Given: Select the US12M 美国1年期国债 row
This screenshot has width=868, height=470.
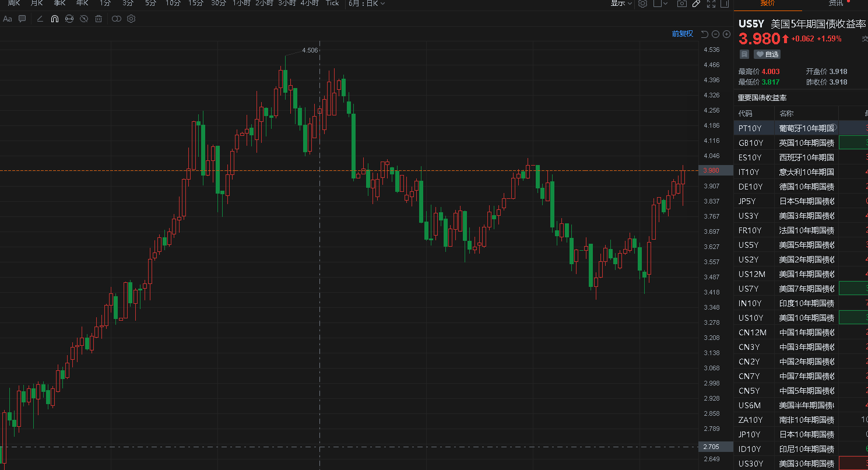Looking at the screenshot, I should 801,273.
